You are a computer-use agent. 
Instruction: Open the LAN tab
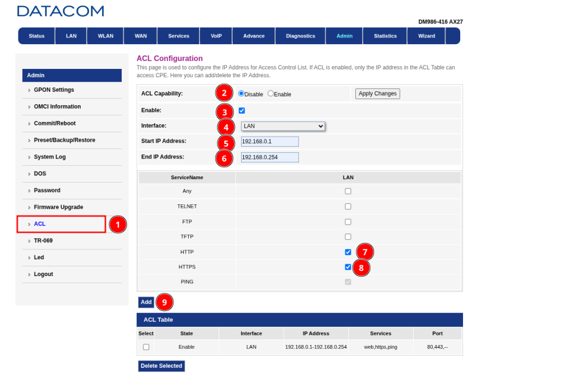point(71,36)
